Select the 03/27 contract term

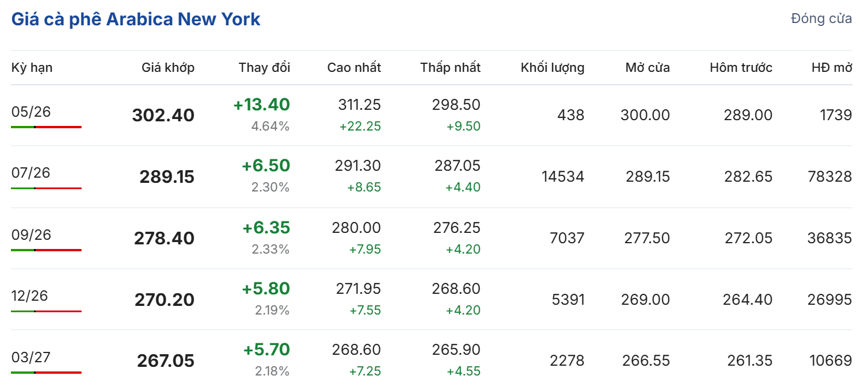pyautogui.click(x=31, y=357)
